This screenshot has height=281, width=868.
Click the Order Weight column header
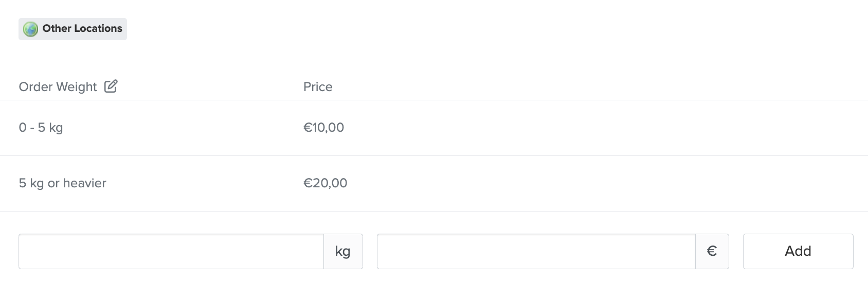click(x=58, y=87)
